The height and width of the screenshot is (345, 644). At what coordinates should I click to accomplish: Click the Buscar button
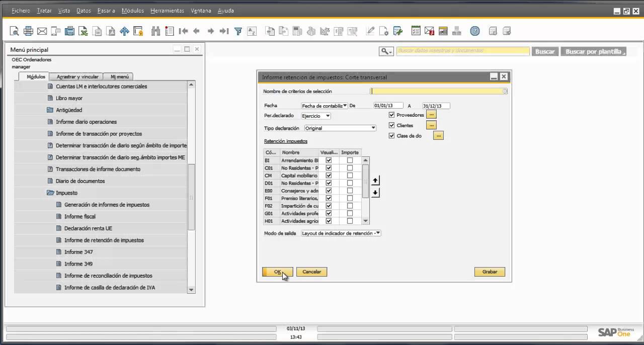545,51
